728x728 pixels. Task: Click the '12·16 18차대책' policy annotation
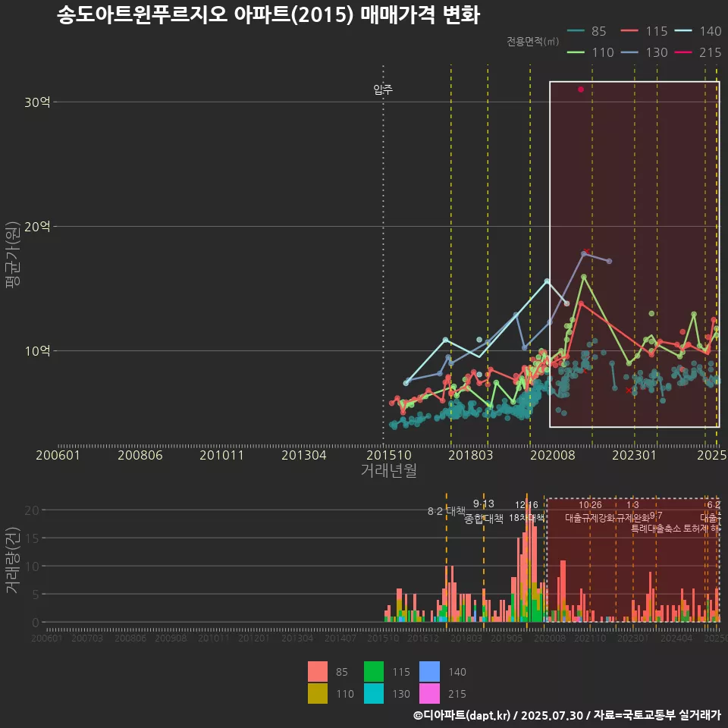tap(526, 511)
